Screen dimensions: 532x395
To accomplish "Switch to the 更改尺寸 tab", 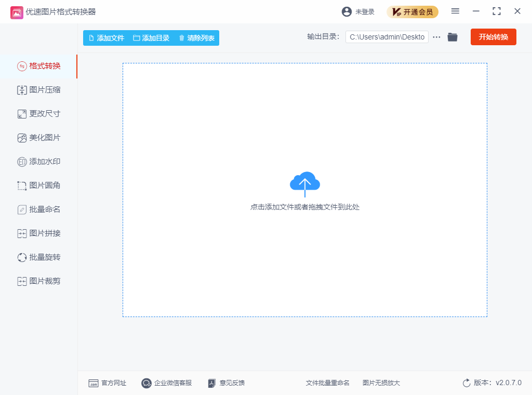I will pyautogui.click(x=38, y=114).
